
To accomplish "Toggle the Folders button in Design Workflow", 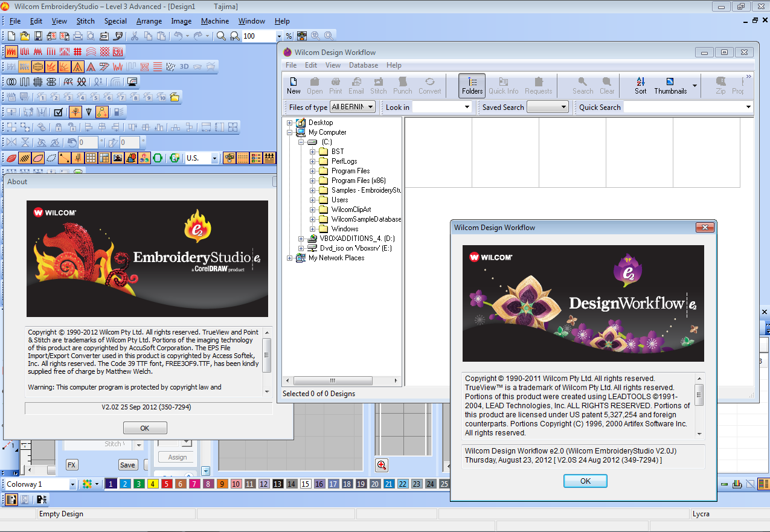I will click(x=472, y=86).
